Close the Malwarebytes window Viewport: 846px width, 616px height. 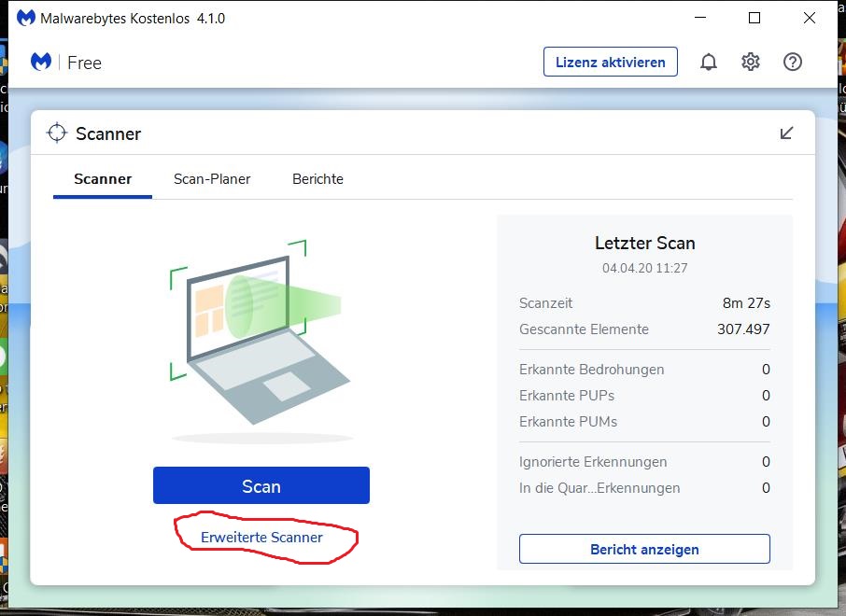click(x=810, y=18)
